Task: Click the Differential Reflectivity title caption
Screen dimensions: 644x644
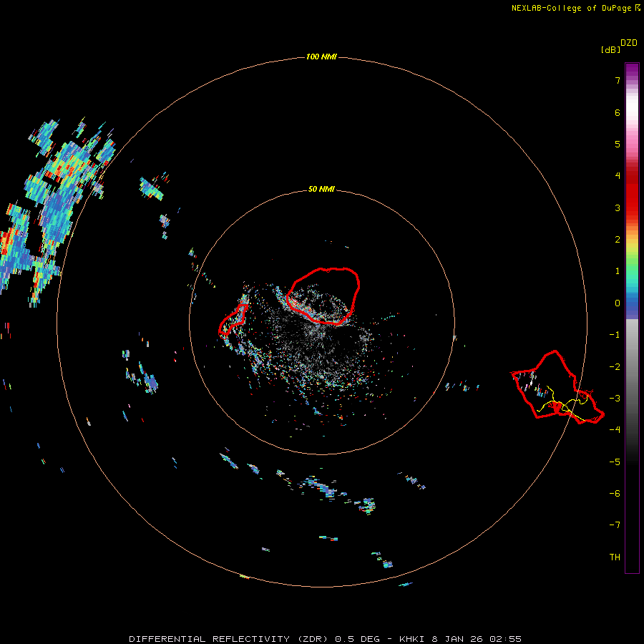Action: tap(325, 639)
